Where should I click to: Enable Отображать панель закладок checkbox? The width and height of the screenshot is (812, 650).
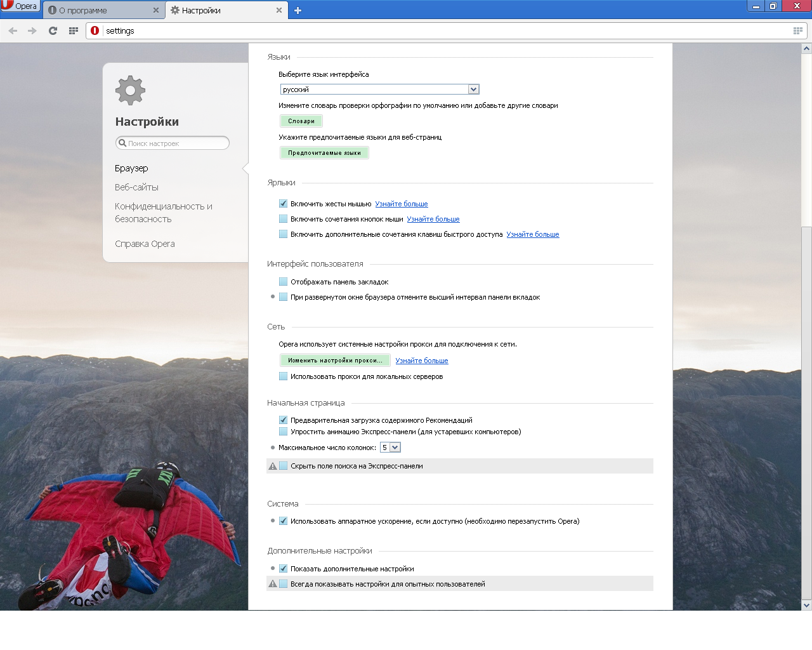coord(284,282)
